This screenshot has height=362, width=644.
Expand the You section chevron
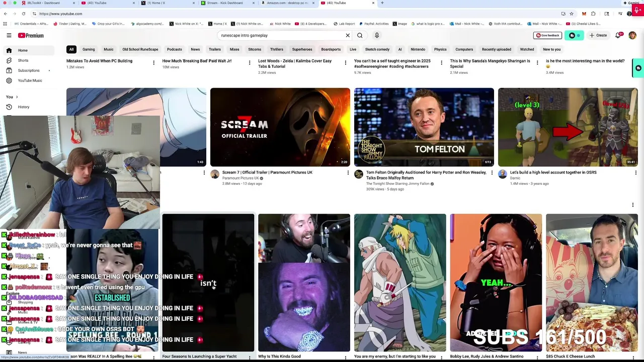[x=17, y=97]
